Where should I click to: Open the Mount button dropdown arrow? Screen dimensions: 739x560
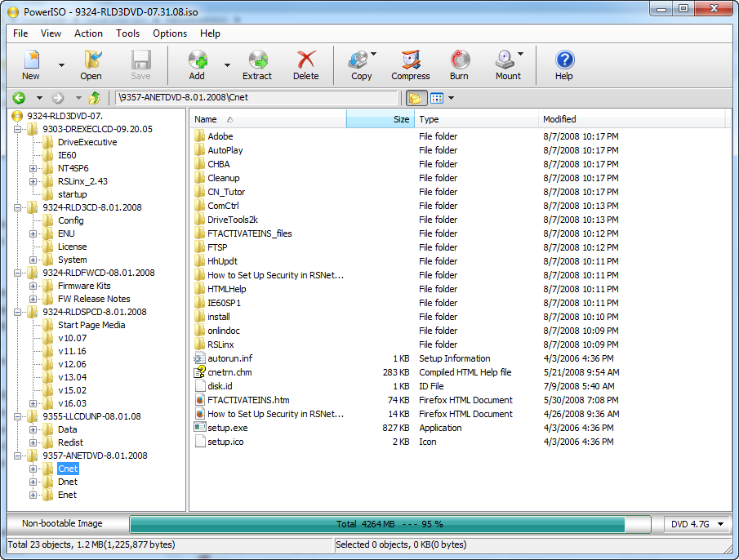click(x=521, y=54)
